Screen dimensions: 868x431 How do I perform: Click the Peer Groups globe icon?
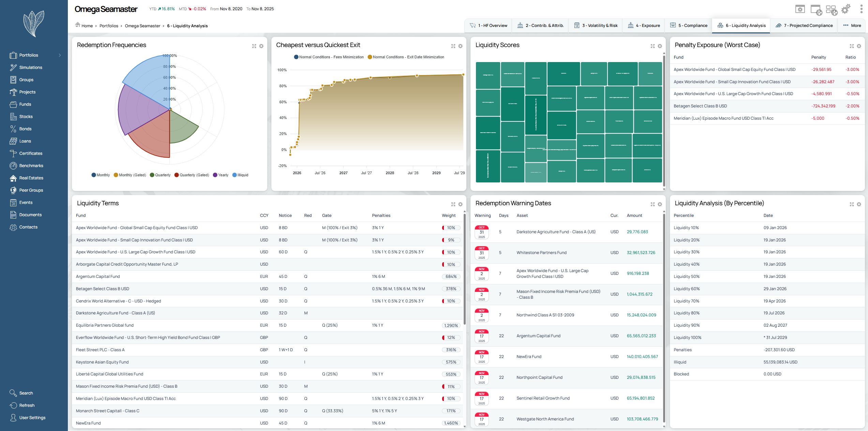click(x=13, y=190)
